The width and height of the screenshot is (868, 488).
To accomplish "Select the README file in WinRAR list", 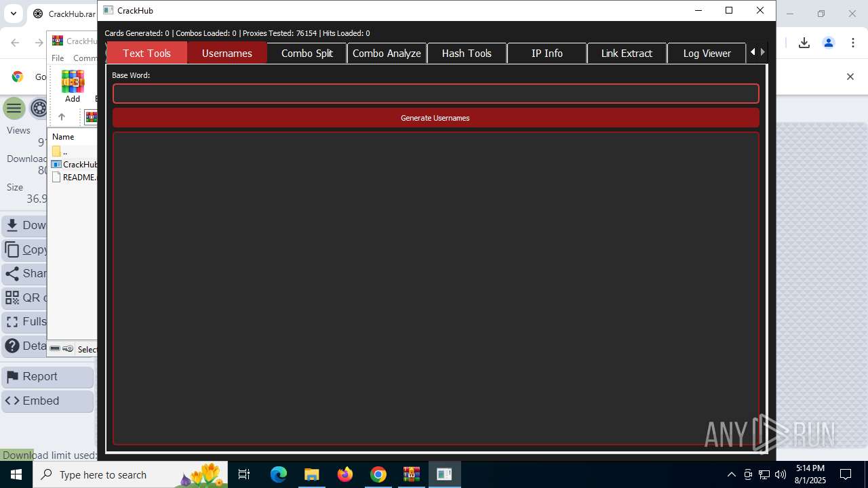I will [75, 177].
